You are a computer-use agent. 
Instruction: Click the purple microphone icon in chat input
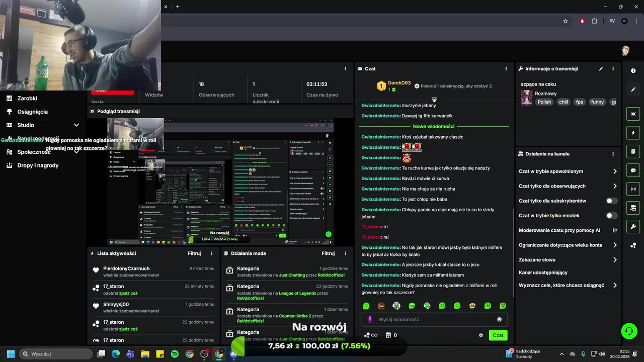click(x=370, y=319)
